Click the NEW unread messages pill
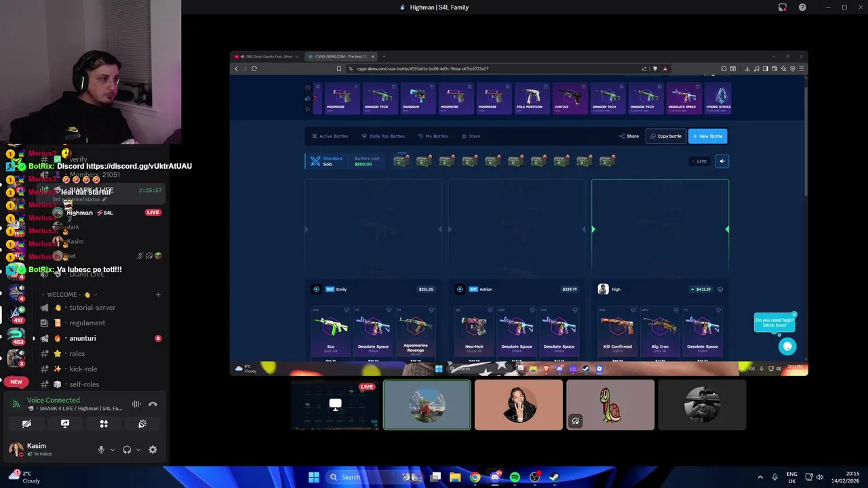Image resolution: width=868 pixels, height=488 pixels. coord(16,382)
